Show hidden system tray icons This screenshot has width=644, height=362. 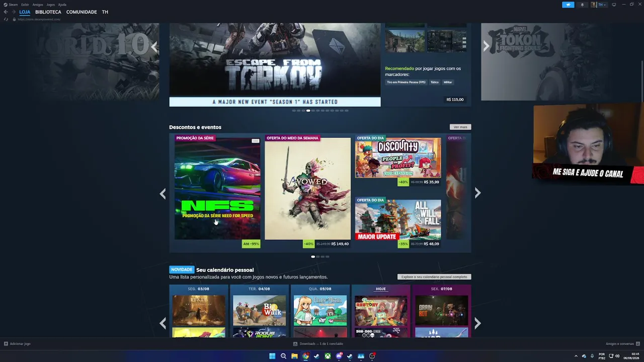click(576, 356)
